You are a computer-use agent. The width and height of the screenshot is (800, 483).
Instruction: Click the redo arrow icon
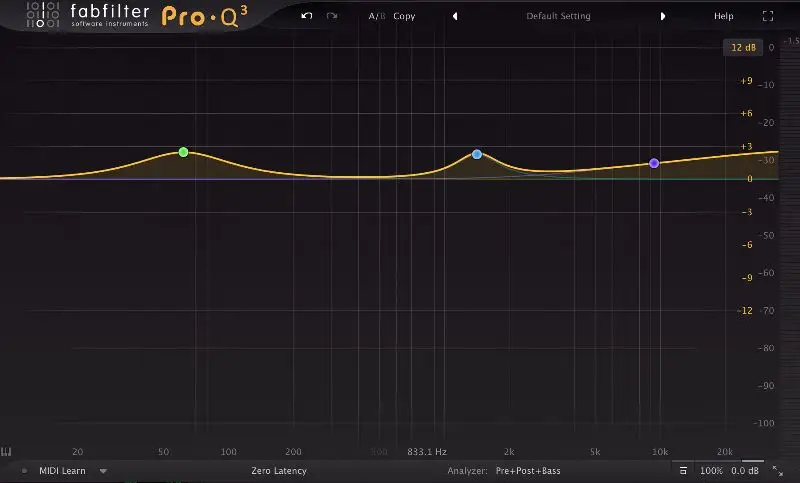tap(332, 16)
